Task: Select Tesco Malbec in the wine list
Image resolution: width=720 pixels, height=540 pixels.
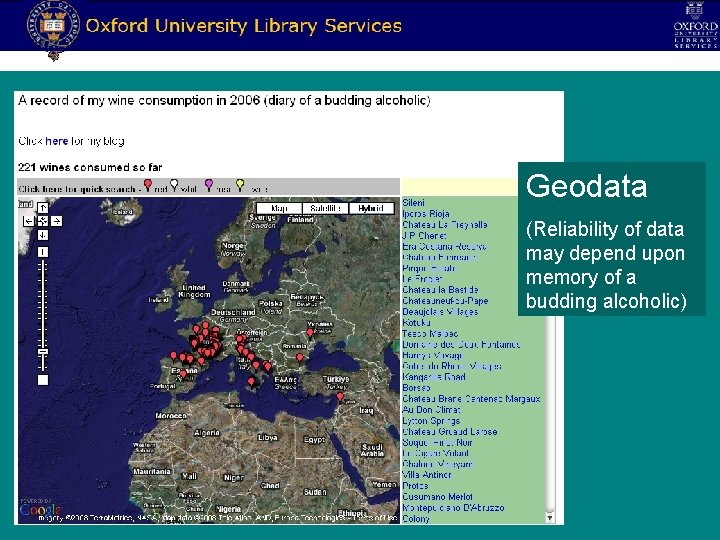Action: point(430,334)
